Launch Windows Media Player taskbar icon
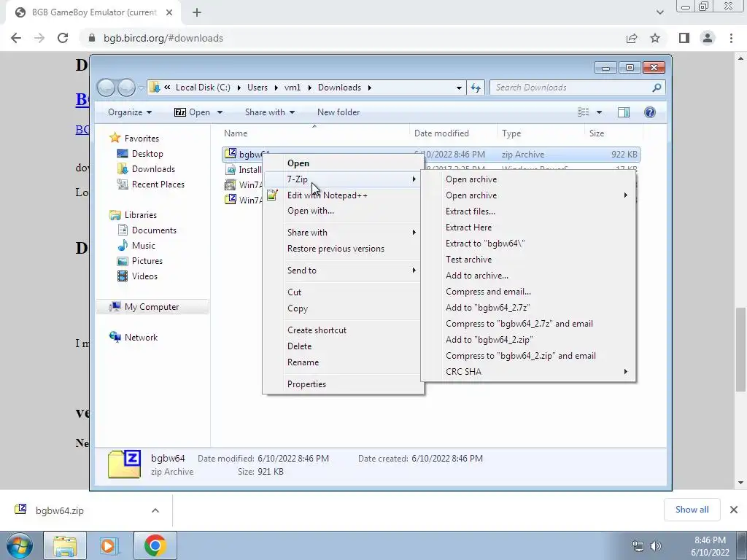The image size is (747, 560). pos(108,545)
